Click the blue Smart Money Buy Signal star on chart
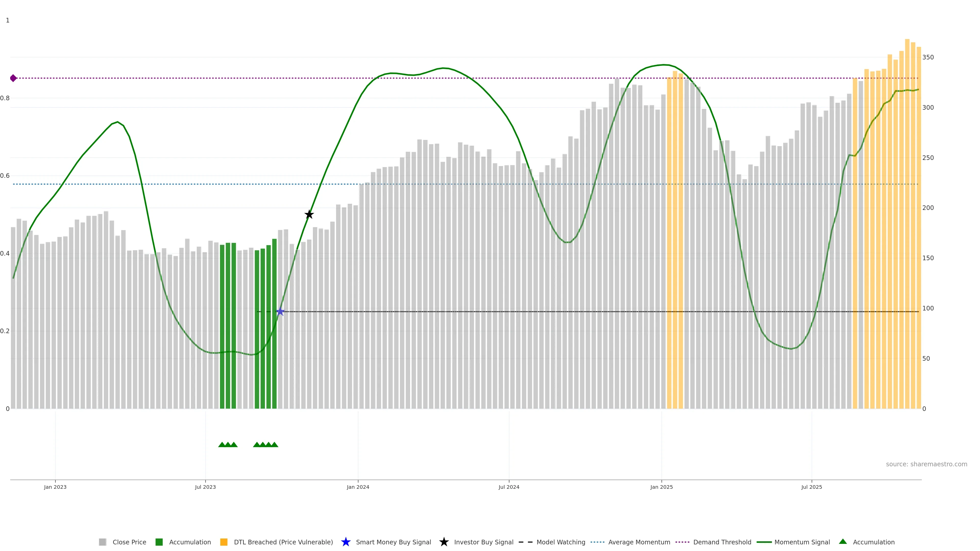 (x=280, y=312)
